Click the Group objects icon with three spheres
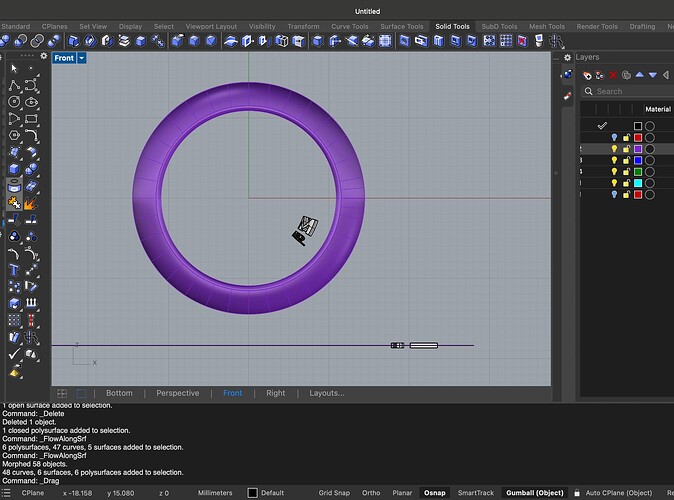This screenshot has width=674, height=500. pos(14,236)
